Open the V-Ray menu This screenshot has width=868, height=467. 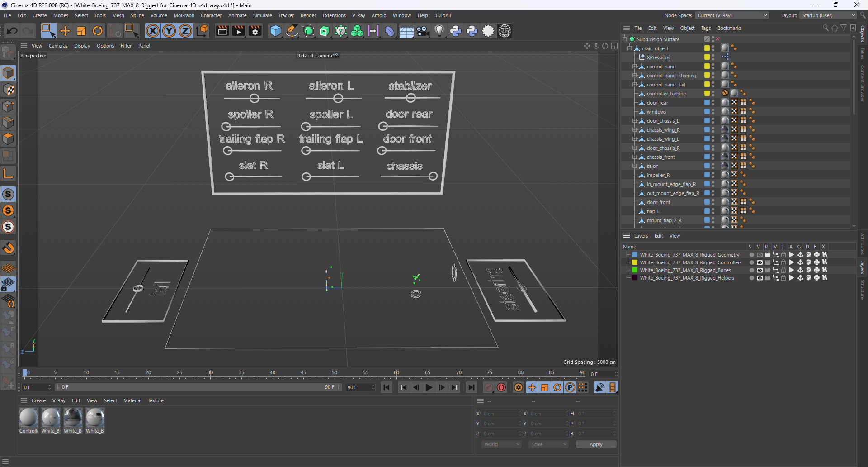(x=359, y=15)
